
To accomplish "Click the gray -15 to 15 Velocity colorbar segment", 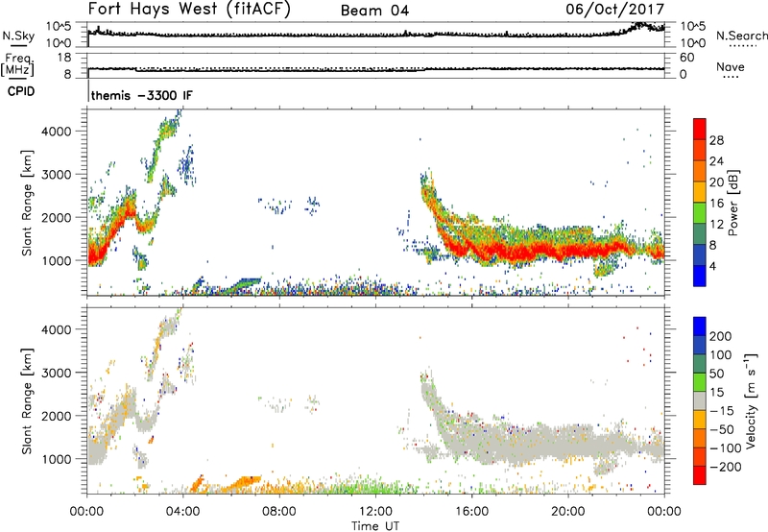I will (x=700, y=400).
